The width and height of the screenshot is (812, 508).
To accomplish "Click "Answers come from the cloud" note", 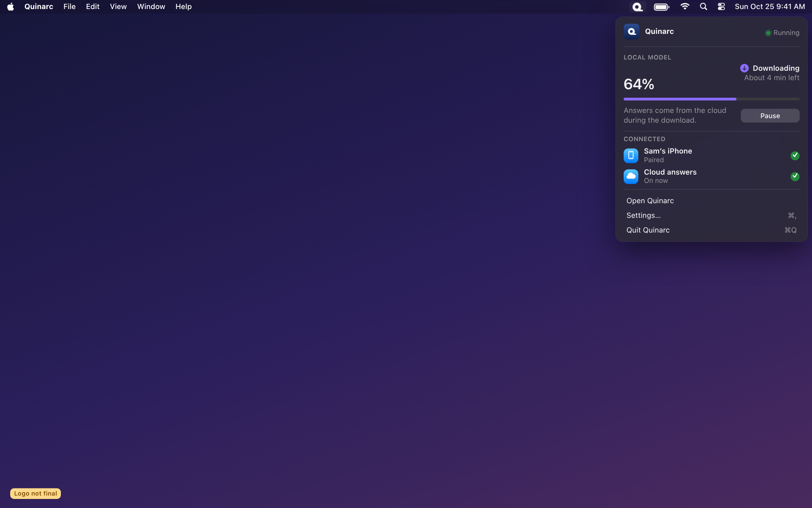I will point(675,116).
